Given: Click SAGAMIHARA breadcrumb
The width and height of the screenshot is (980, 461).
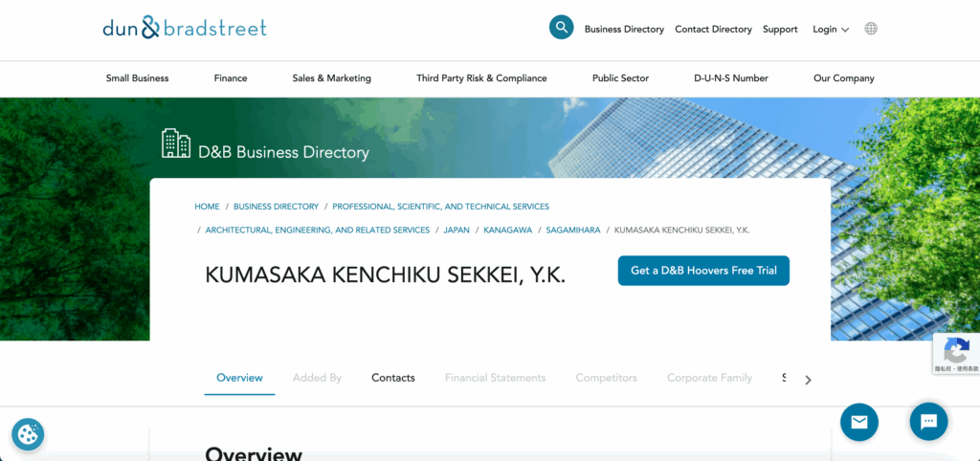Looking at the screenshot, I should click(573, 230).
